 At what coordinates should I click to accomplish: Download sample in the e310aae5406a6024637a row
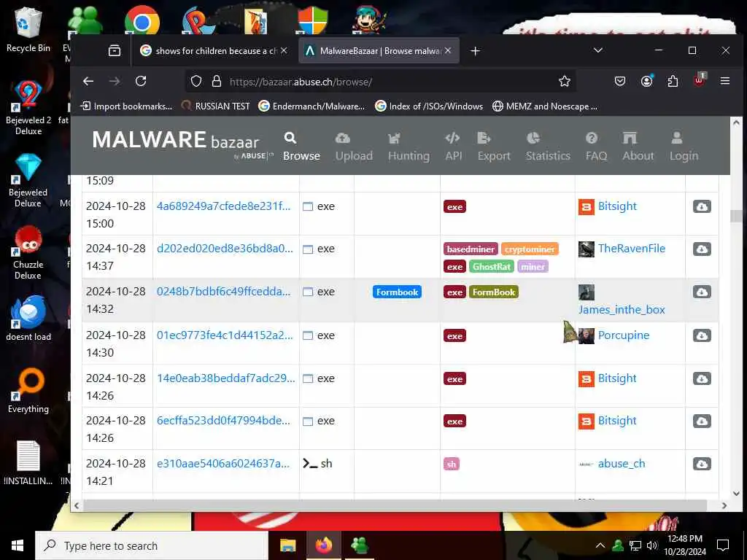(x=702, y=464)
